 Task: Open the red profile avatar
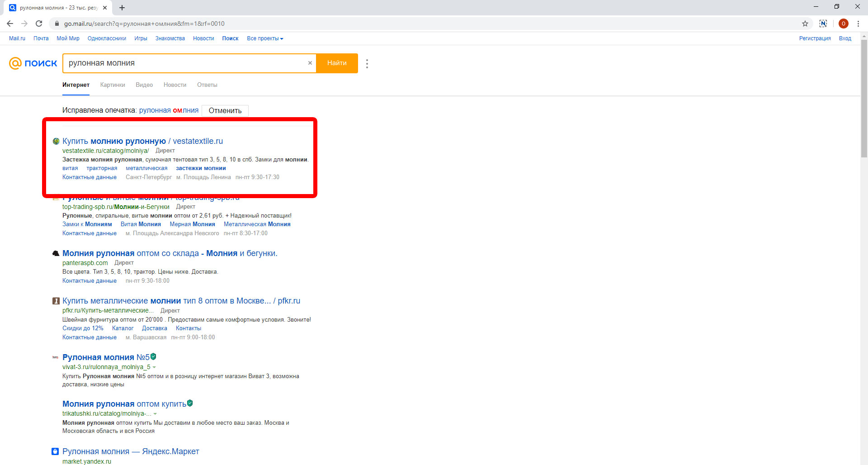tap(843, 24)
